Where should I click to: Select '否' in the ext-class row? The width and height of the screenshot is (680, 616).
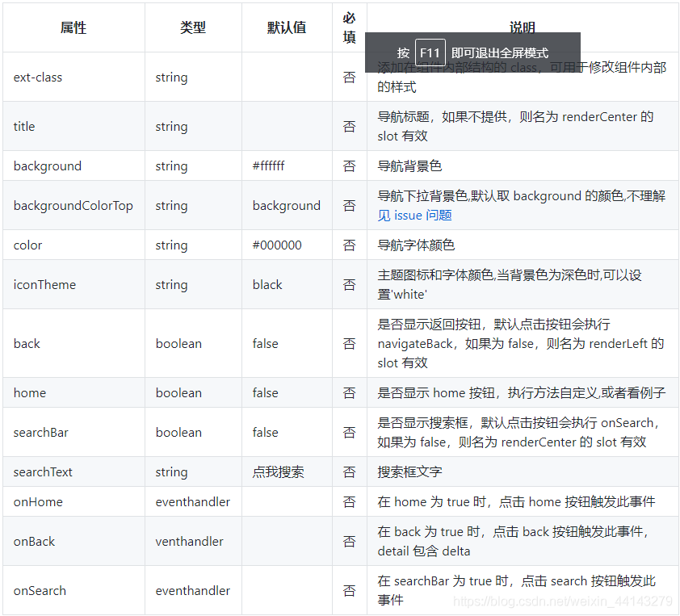349,78
